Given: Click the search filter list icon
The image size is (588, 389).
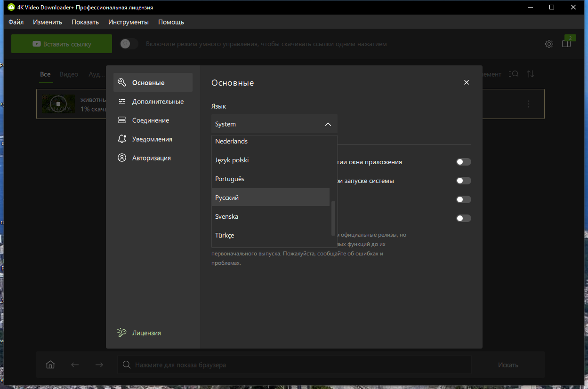Looking at the screenshot, I should click(514, 74).
